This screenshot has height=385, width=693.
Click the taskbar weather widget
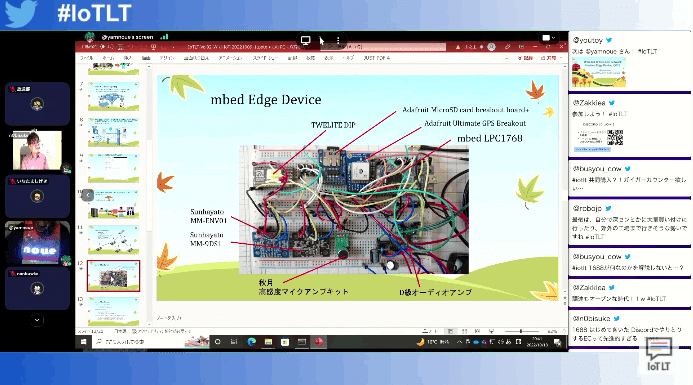click(x=432, y=342)
